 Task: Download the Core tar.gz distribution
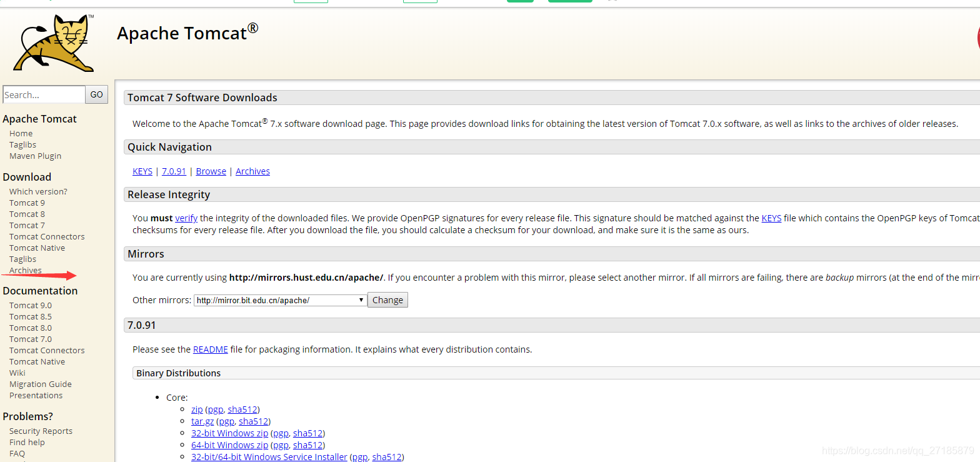[202, 421]
